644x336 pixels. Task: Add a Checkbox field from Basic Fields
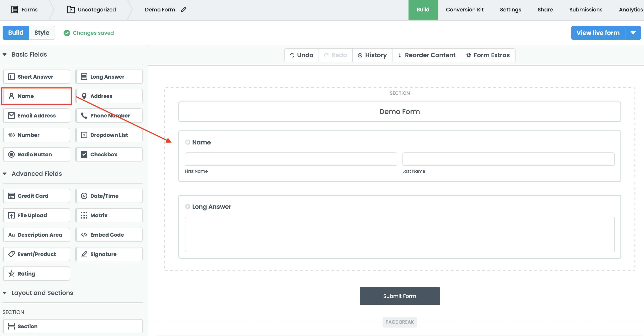point(109,155)
